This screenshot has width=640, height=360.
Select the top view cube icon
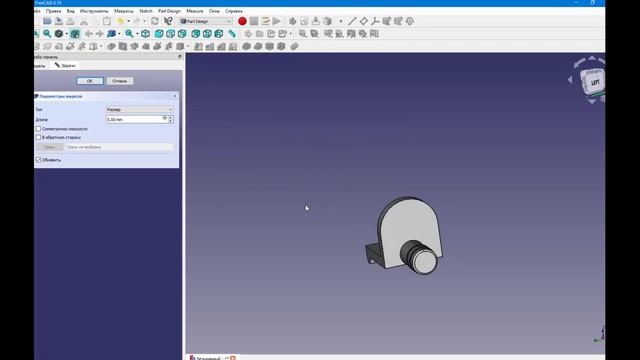[171, 34]
